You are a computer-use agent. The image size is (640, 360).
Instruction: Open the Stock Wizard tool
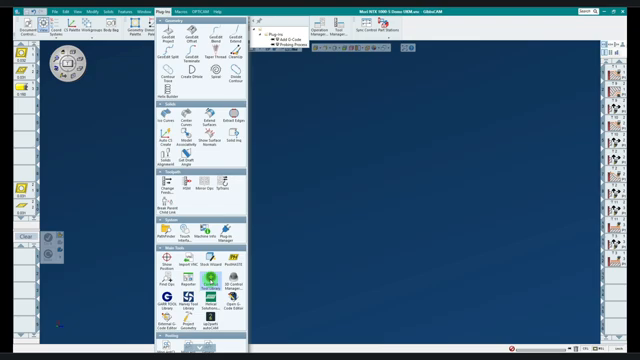(210, 260)
